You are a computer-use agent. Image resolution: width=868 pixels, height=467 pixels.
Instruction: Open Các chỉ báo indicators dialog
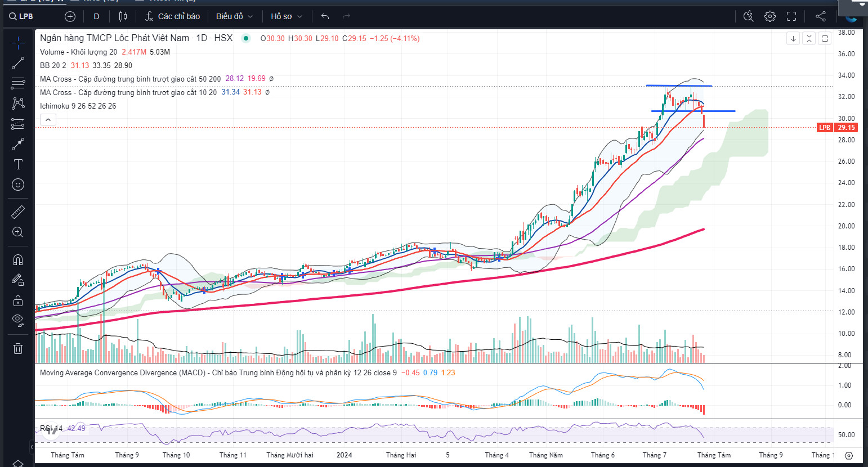point(172,16)
